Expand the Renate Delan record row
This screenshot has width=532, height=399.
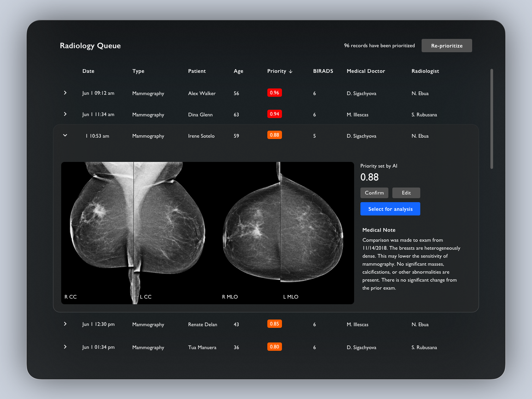coord(65,324)
